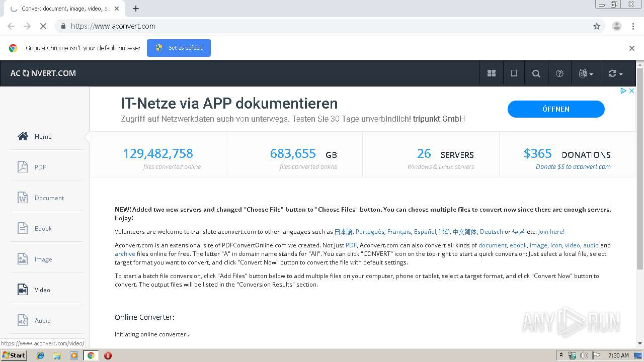The image size is (644, 362).
Task: Bookmark this page with star icon
Action: [x=597, y=26]
